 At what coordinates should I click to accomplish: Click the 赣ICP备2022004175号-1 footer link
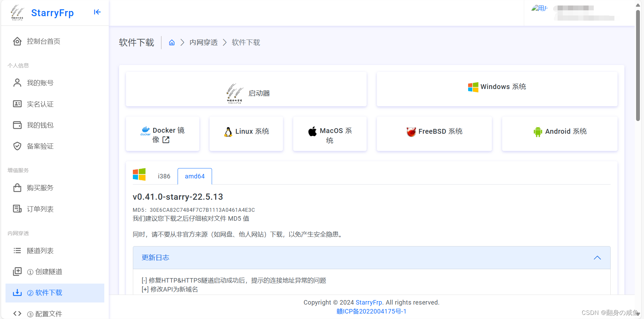371,311
